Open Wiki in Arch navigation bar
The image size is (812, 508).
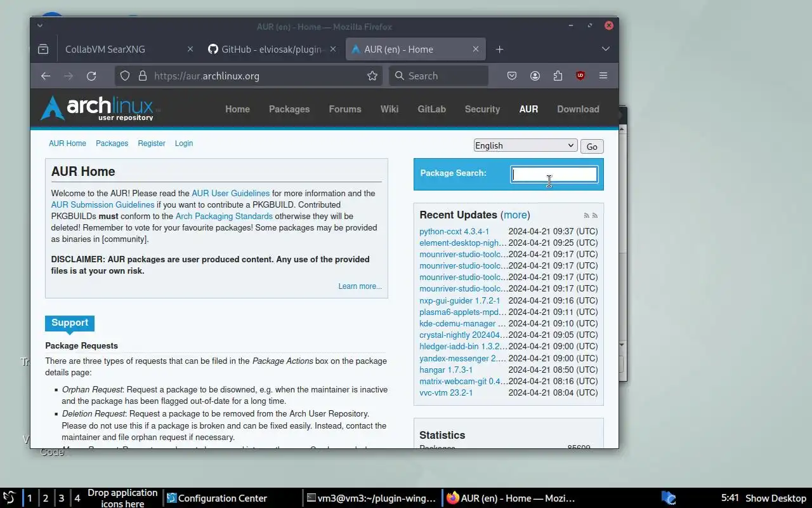390,109
